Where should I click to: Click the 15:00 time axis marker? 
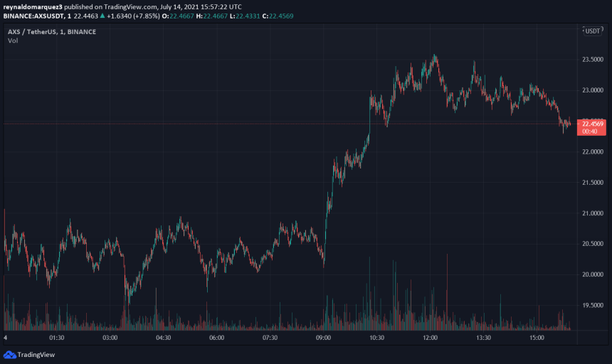pos(537,338)
